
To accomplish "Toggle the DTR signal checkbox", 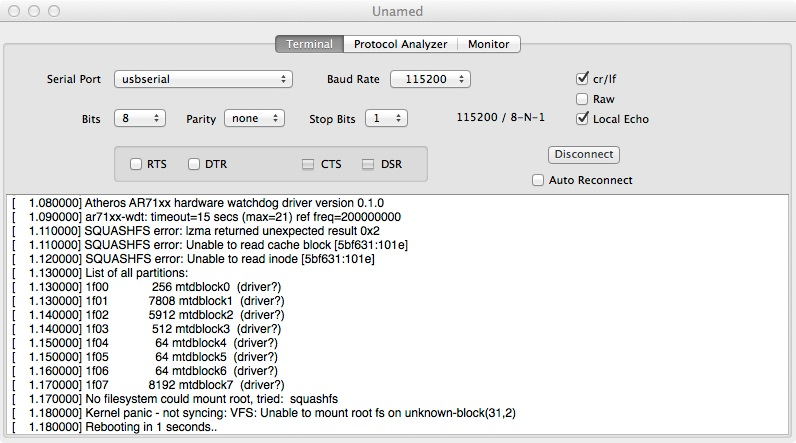I will pos(194,164).
